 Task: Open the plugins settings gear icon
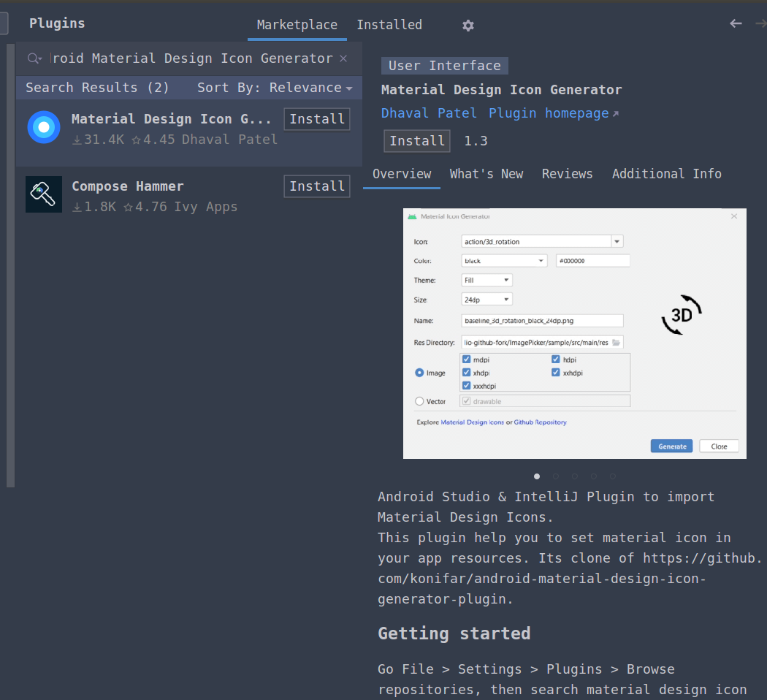pos(468,26)
